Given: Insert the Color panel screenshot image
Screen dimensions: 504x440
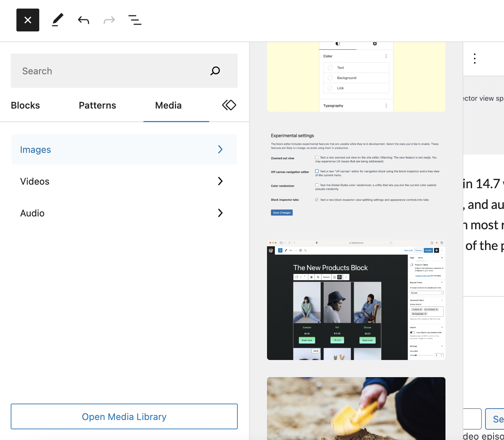Looking at the screenshot, I should [356, 77].
